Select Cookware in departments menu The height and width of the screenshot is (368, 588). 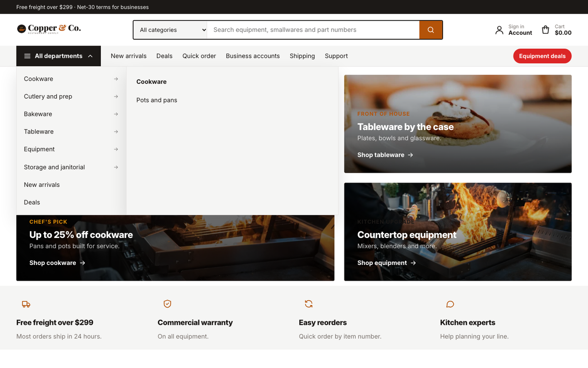(72, 79)
